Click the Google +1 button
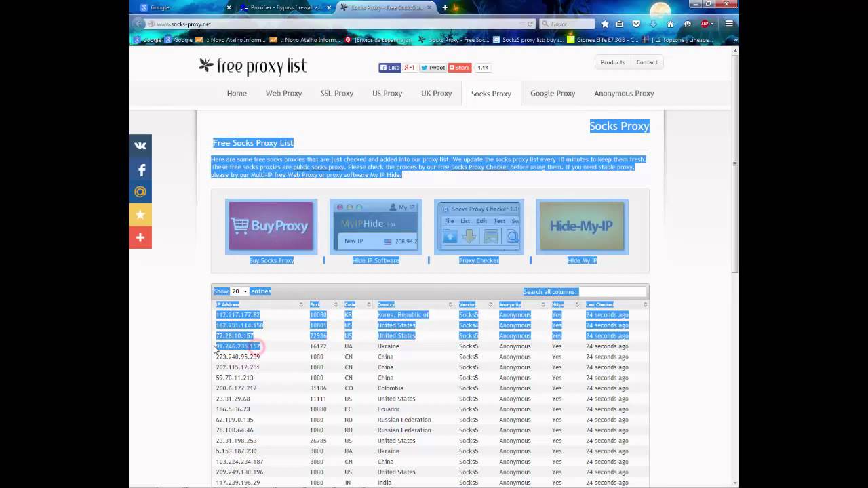This screenshot has height=488, width=868. click(410, 68)
